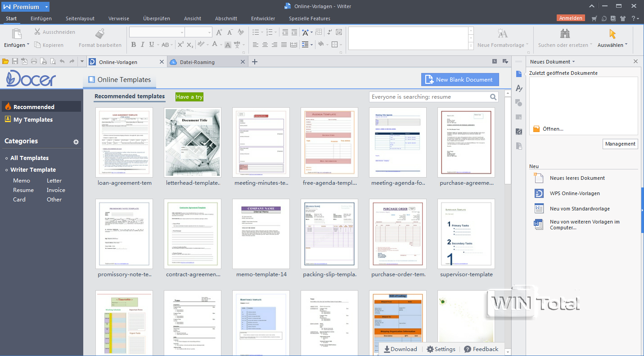Open the shopping cart icon in title bar
This screenshot has width=644, height=356.
[594, 18]
